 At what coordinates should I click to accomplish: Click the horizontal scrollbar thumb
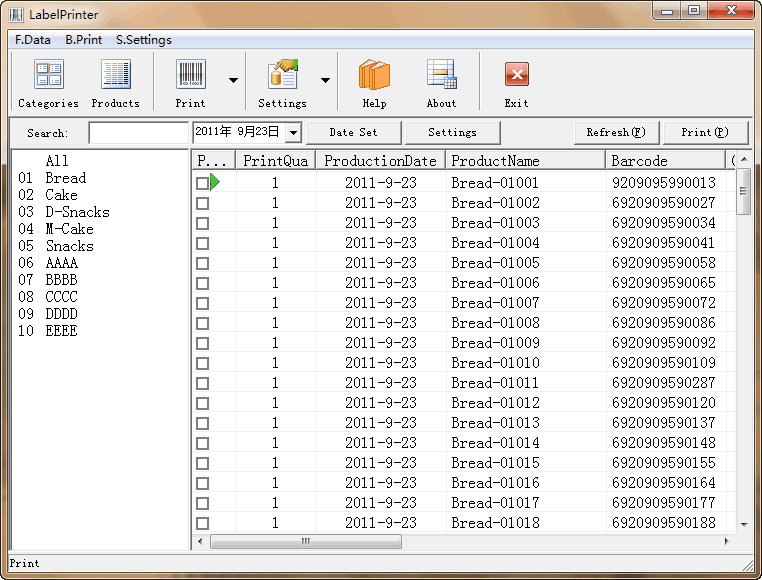306,541
